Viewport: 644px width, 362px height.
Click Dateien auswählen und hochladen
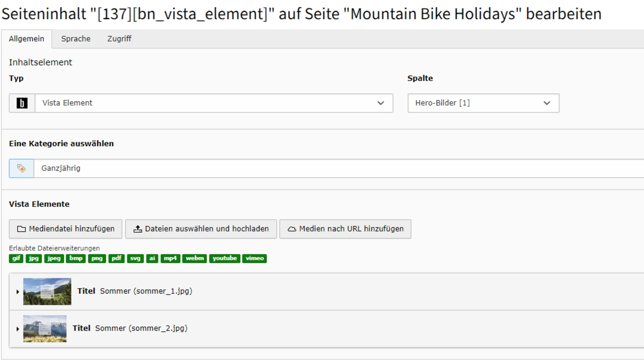[201, 229]
